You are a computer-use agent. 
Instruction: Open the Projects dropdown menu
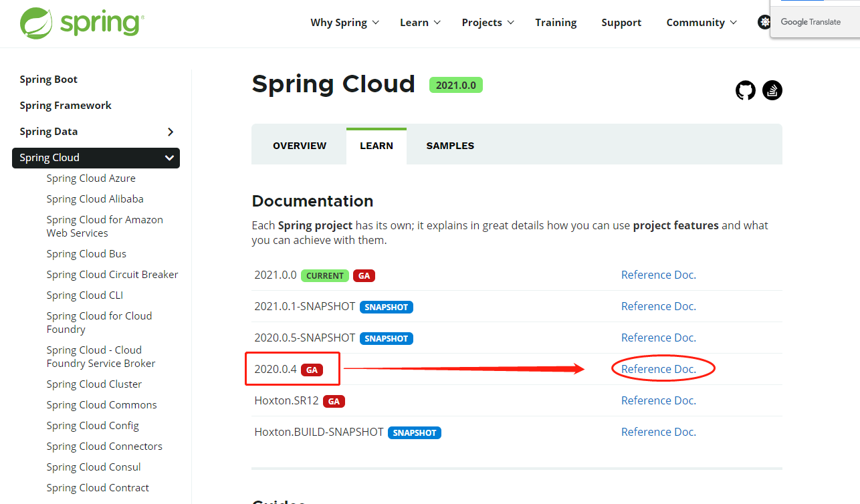tap(488, 23)
